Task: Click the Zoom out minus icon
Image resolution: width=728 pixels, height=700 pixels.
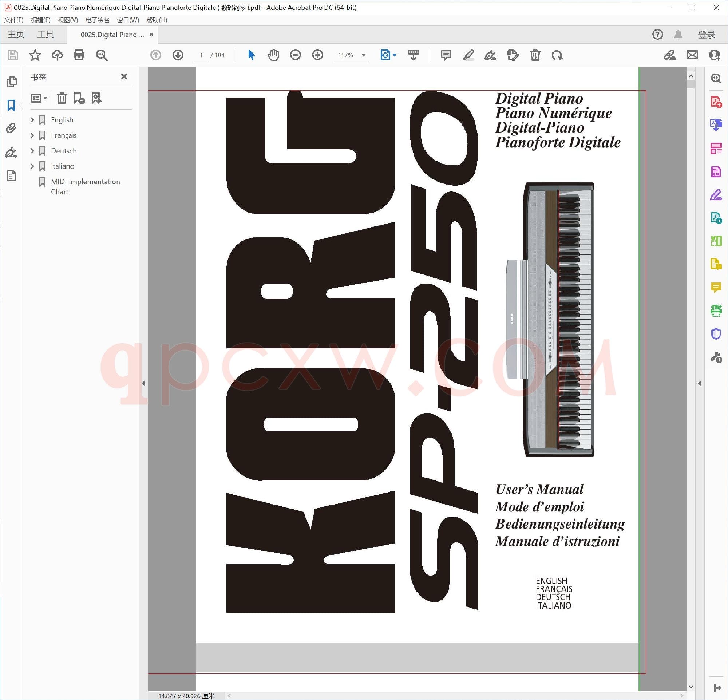Action: tap(295, 55)
